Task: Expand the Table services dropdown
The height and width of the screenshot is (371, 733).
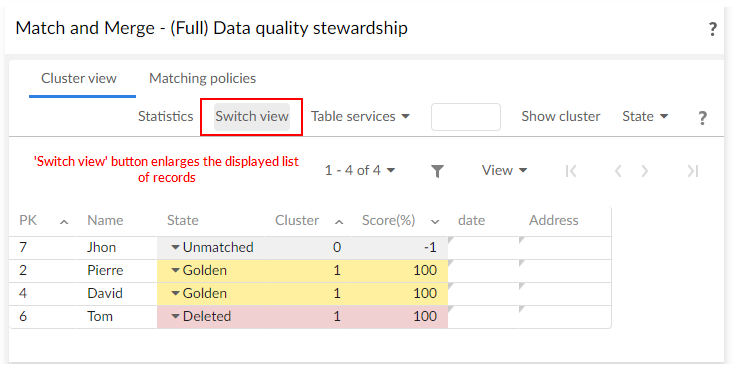Action: point(360,116)
